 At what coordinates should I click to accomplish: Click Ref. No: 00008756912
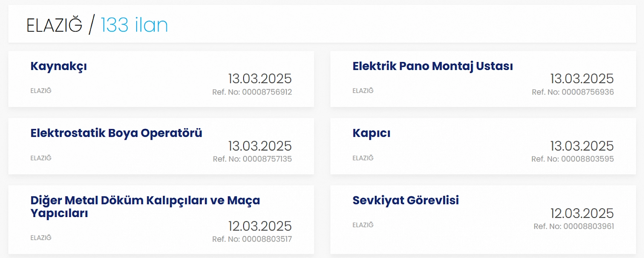(x=252, y=92)
